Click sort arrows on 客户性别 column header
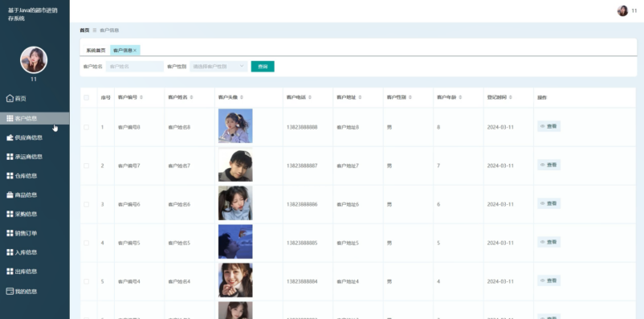The height and width of the screenshot is (319, 644). (x=410, y=97)
